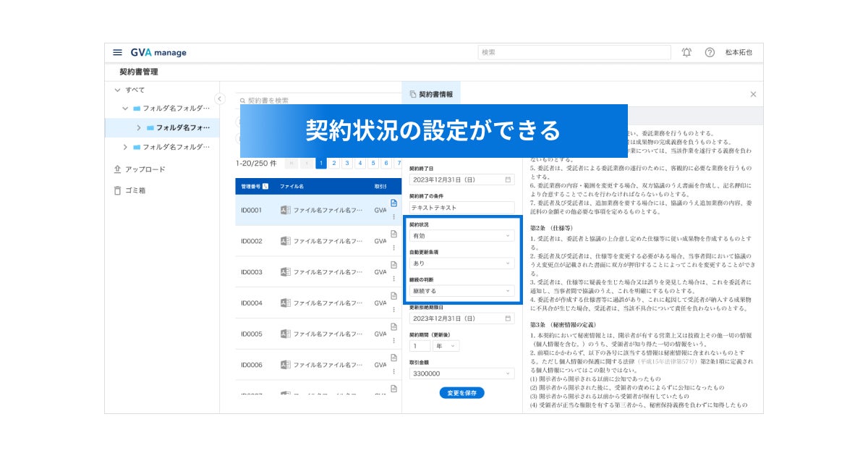Select the highlighted bold フォルダ名フォ subfolder
The image size is (868, 456).
[x=162, y=127]
